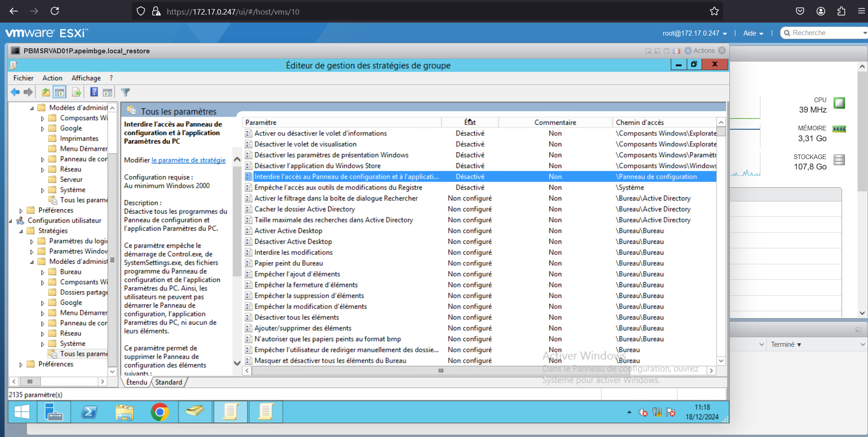Click the folder Up one level icon
This screenshot has width=868, height=437.
(x=46, y=93)
